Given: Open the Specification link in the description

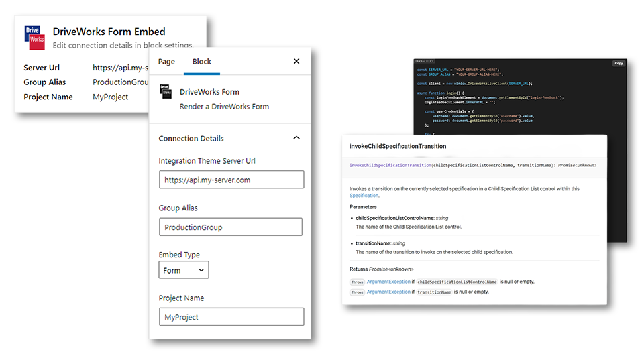Looking at the screenshot, I should [x=364, y=196].
